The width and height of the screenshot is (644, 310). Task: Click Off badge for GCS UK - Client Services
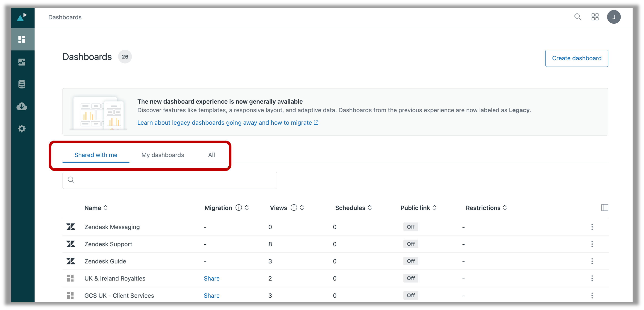tap(411, 296)
